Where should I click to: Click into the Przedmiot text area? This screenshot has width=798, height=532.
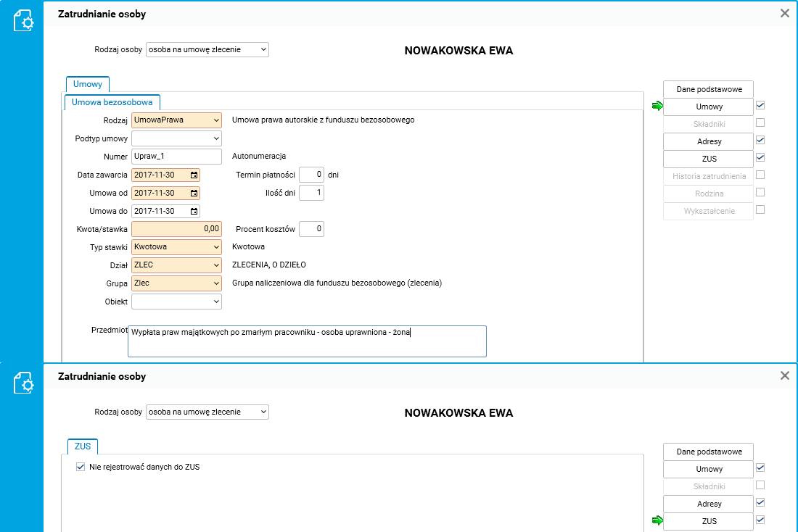coord(307,341)
